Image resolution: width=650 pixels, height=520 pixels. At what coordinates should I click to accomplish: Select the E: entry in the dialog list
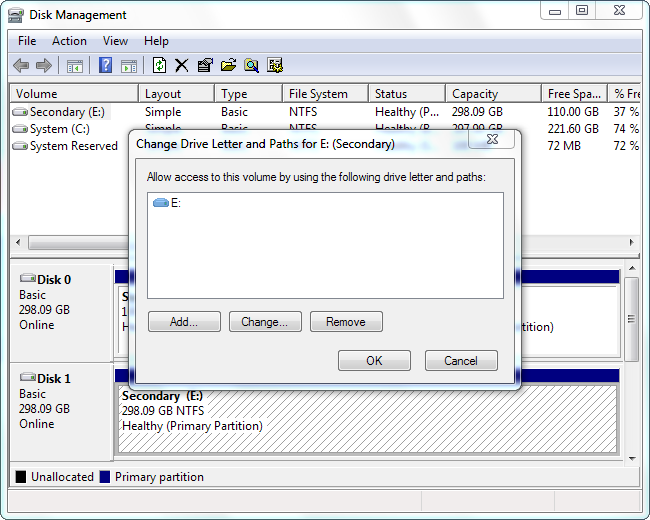pyautogui.click(x=167, y=203)
